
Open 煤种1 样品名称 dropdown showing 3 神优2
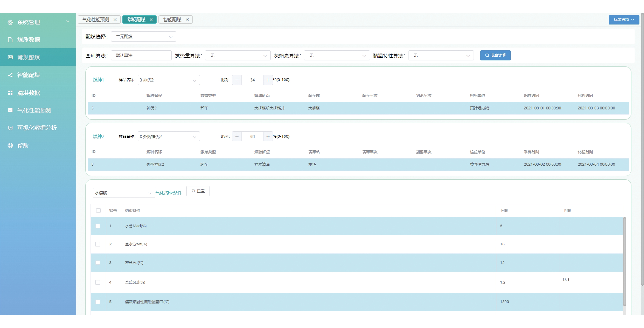[x=169, y=80]
